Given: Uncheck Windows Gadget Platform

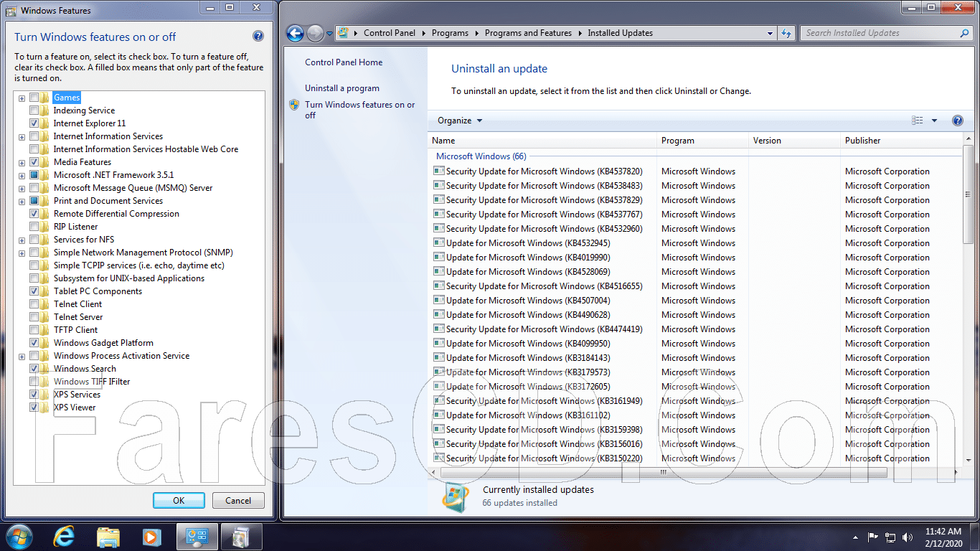Looking at the screenshot, I should 34,343.
